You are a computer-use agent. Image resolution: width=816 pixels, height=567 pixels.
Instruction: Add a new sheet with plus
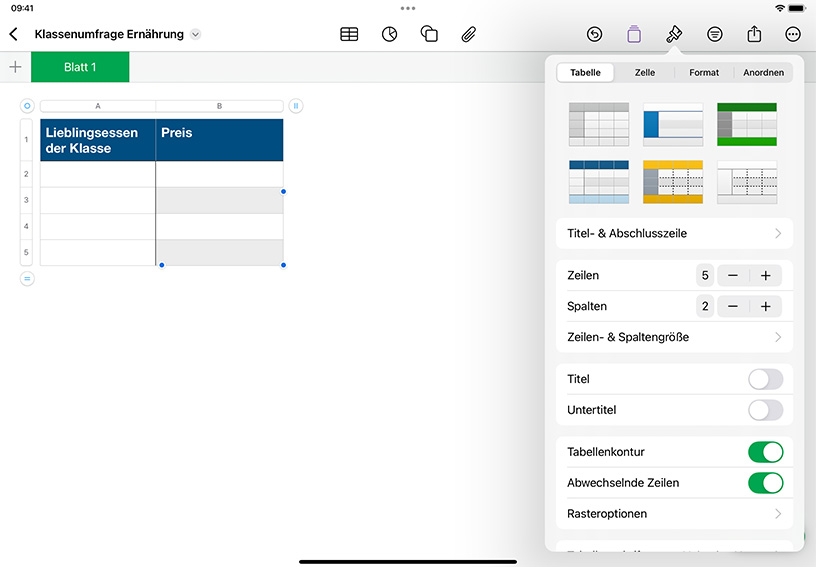click(x=16, y=67)
